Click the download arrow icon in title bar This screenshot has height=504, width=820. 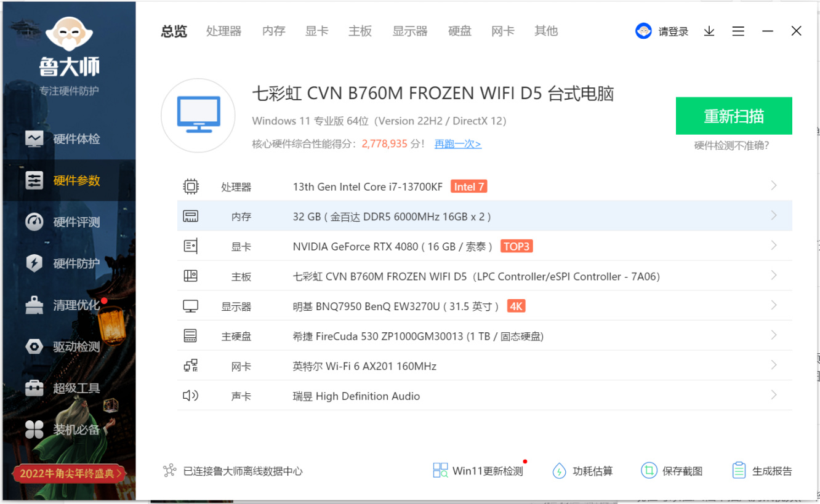point(709,31)
